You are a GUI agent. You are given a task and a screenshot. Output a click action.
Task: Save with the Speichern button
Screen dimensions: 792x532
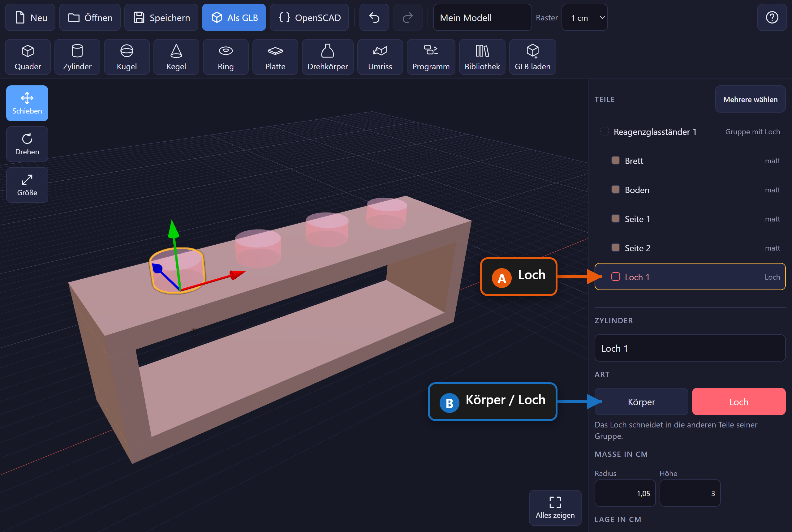pos(161,17)
